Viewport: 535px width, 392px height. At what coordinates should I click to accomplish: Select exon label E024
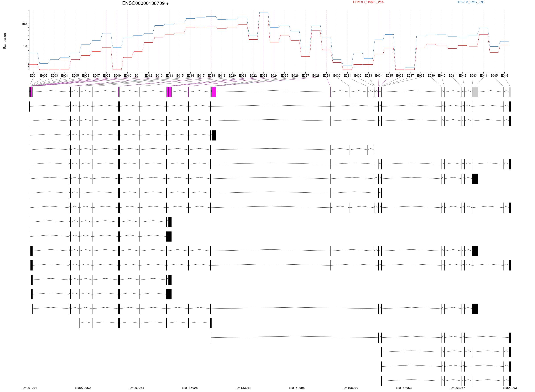point(274,76)
